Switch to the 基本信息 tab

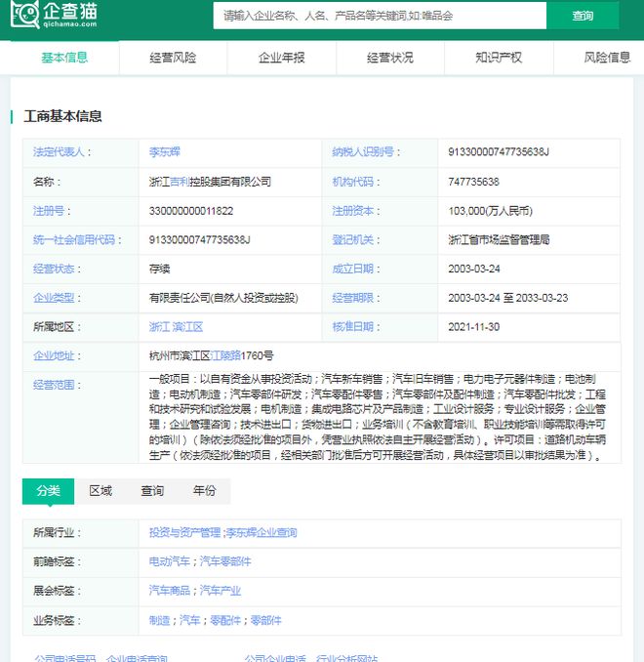64,58
